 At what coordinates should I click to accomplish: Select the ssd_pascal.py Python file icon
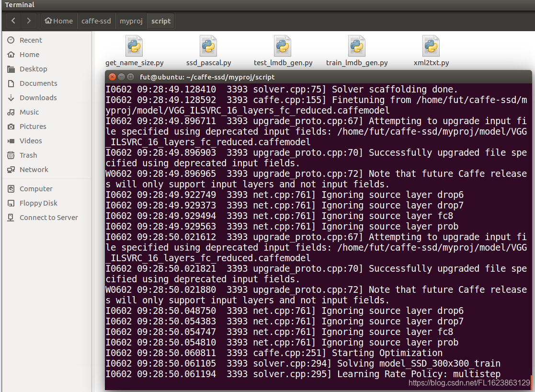point(208,46)
